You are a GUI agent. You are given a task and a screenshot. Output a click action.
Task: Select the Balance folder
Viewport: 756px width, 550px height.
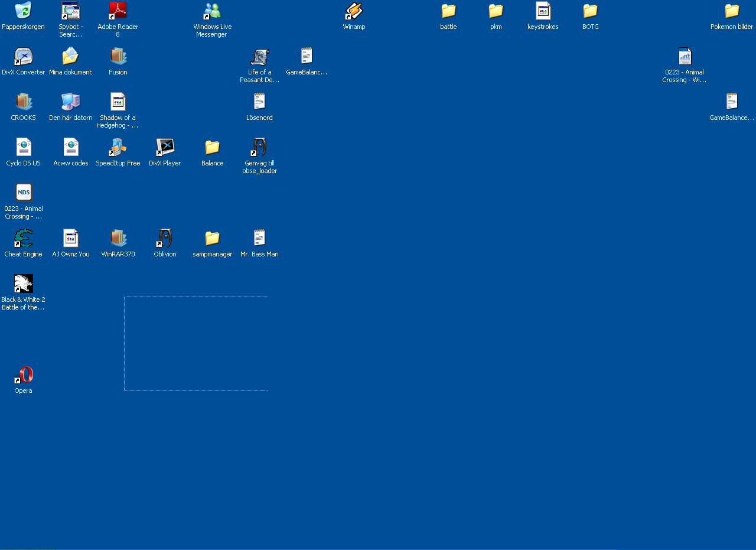(212, 147)
